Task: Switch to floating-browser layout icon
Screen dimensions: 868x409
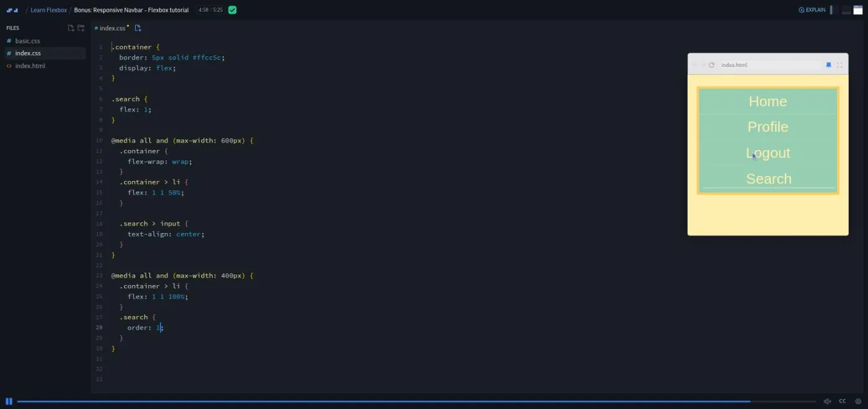Action: point(858,10)
